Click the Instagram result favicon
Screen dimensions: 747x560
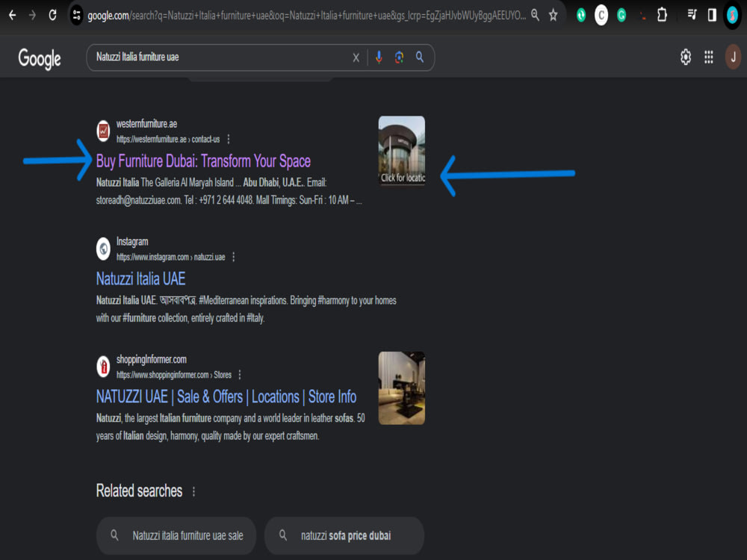pyautogui.click(x=103, y=249)
